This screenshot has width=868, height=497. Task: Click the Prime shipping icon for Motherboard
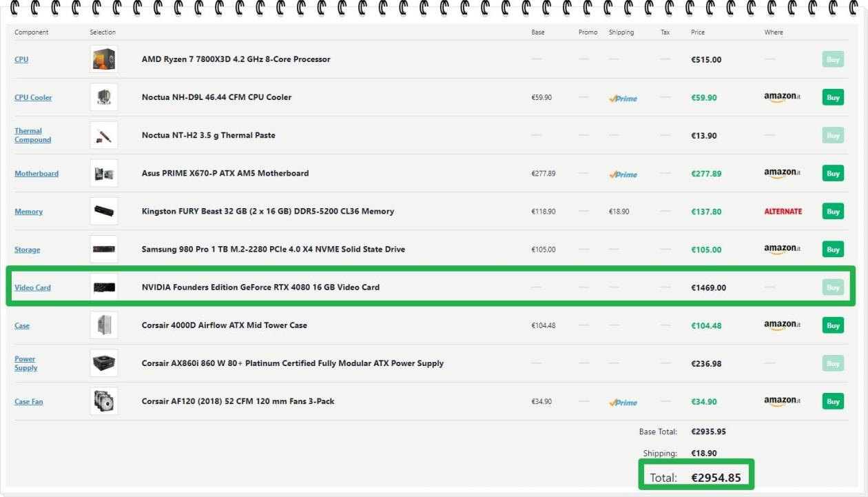pos(623,174)
